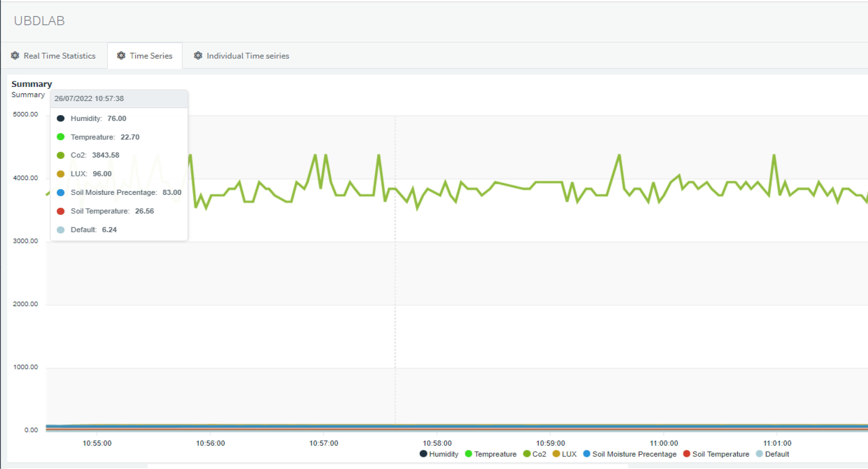Click the Default value 6.24 in tooltip
868x469 pixels.
(x=109, y=230)
